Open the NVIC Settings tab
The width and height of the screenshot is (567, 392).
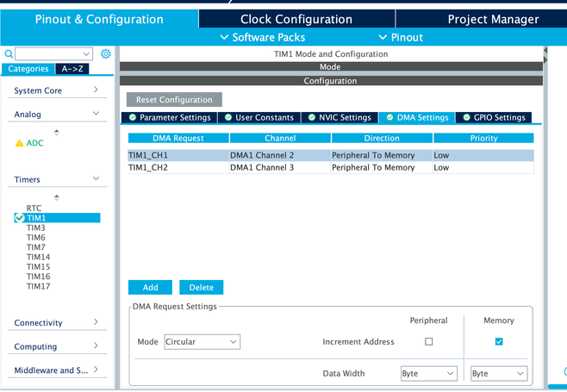coord(340,117)
